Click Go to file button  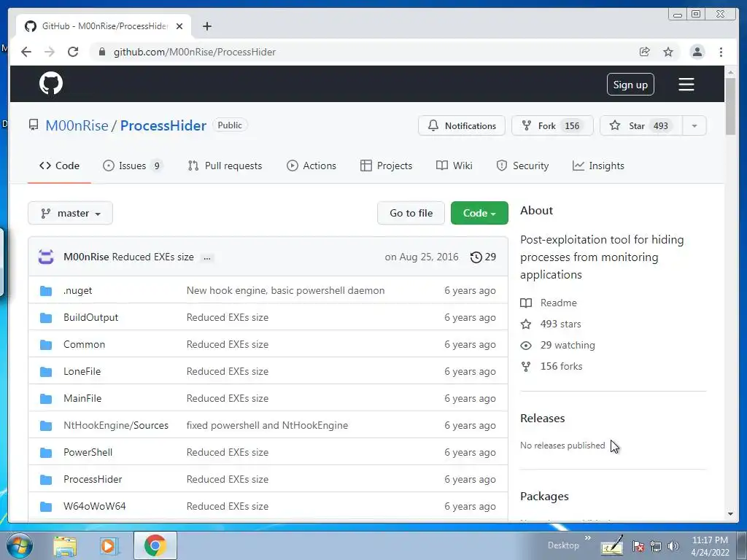pos(411,213)
